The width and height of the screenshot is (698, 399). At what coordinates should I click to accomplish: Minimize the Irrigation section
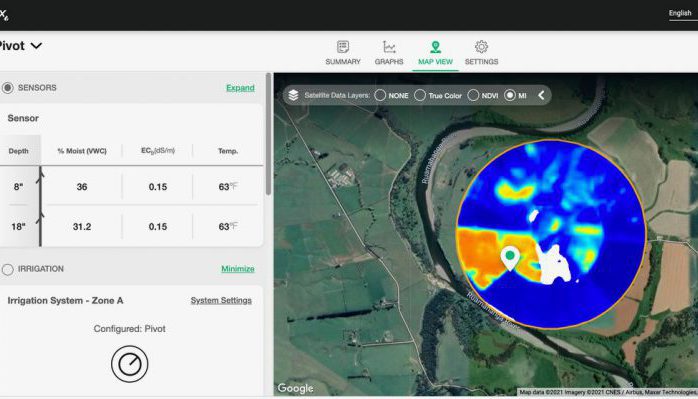238,269
